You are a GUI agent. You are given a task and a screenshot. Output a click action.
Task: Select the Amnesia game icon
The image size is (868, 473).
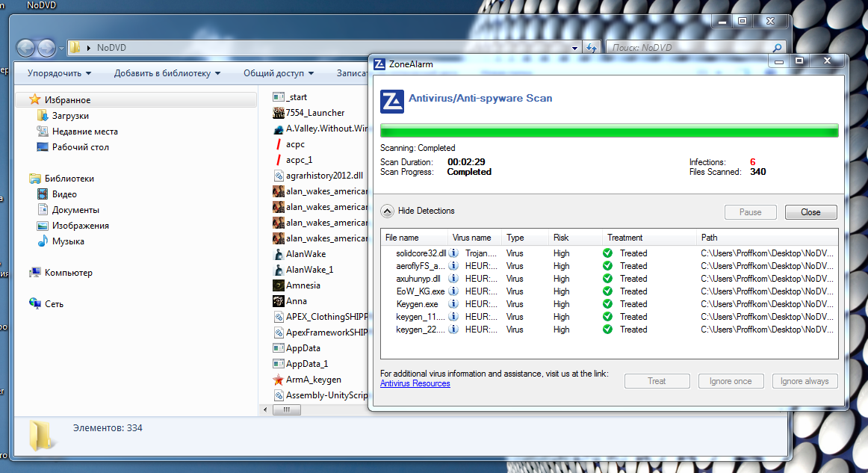(279, 285)
